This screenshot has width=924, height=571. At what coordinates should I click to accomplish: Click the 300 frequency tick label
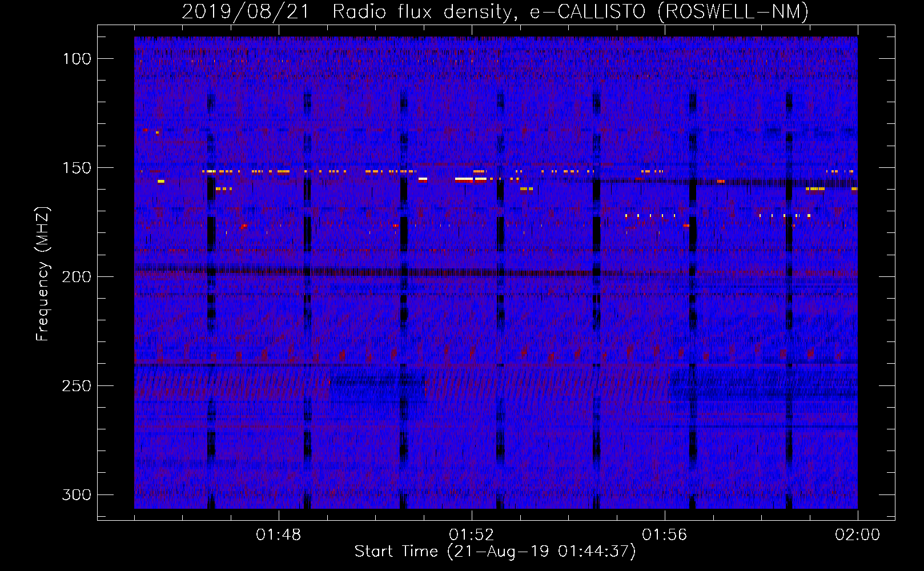[77, 494]
